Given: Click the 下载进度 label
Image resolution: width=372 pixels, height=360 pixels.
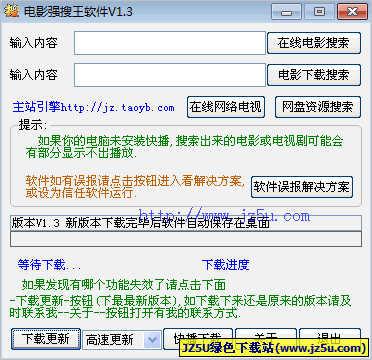Looking at the screenshot, I should coord(225,265).
